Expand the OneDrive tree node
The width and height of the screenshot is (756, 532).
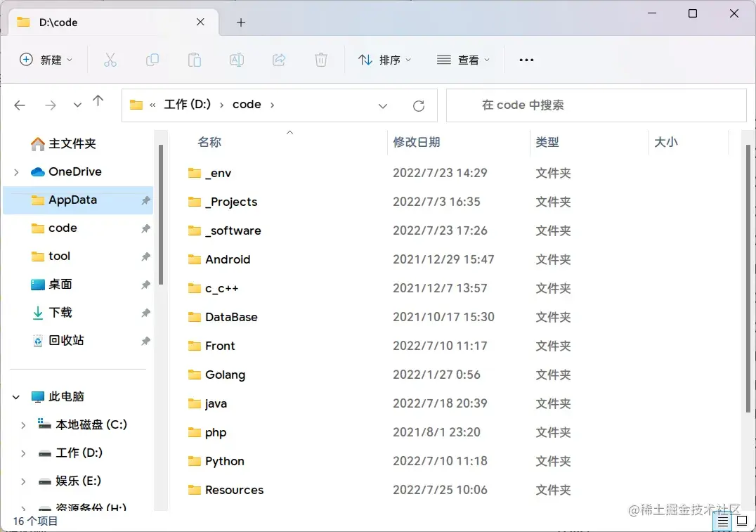(x=16, y=171)
